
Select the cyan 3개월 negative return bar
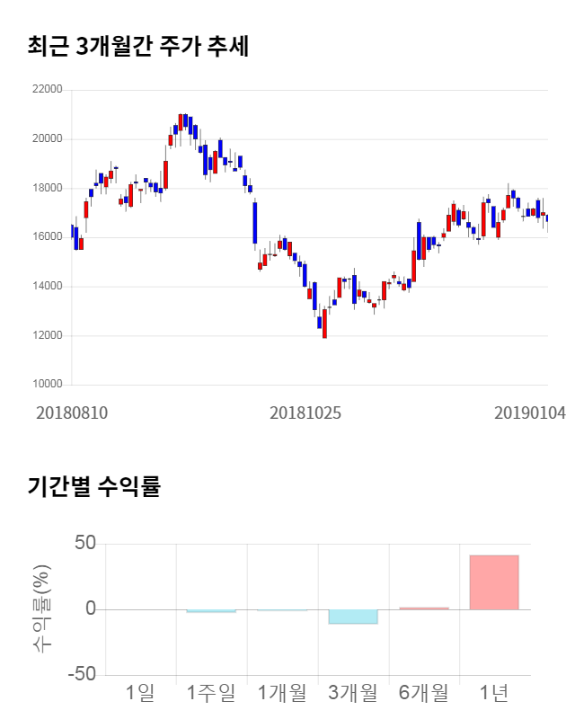coord(352,617)
